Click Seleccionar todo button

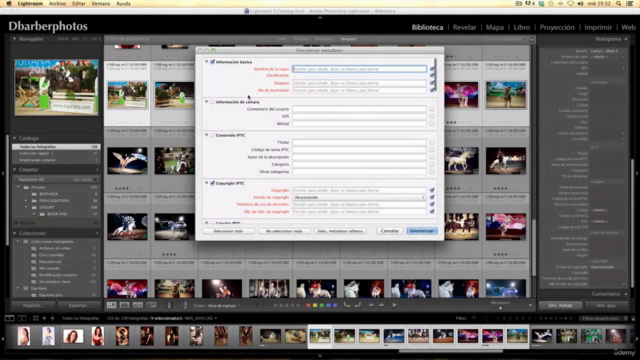(x=228, y=231)
